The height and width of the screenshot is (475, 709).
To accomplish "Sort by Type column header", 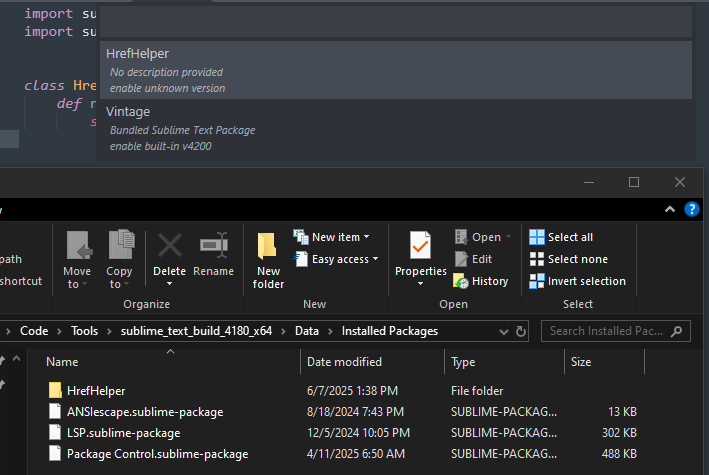I will point(463,362).
